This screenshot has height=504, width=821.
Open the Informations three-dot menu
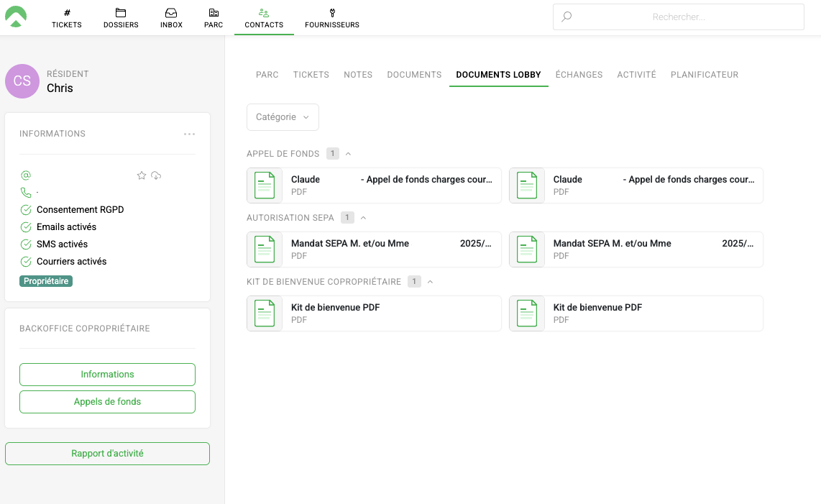tap(189, 134)
